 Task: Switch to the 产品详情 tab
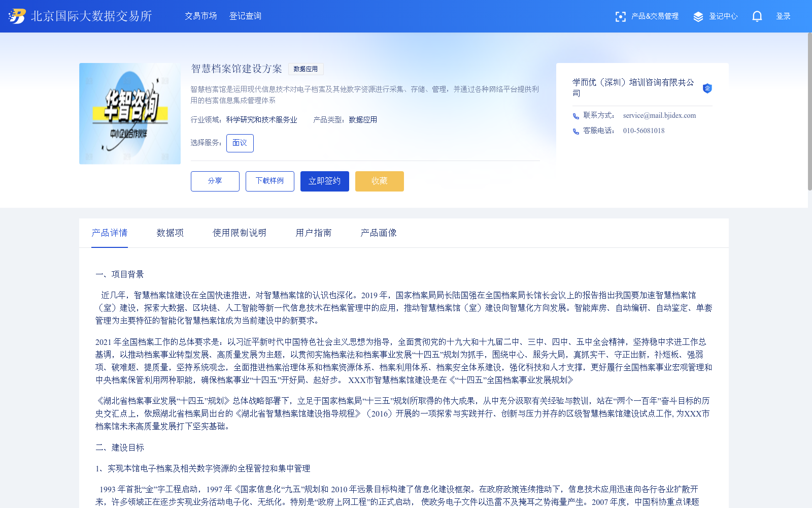click(x=110, y=233)
